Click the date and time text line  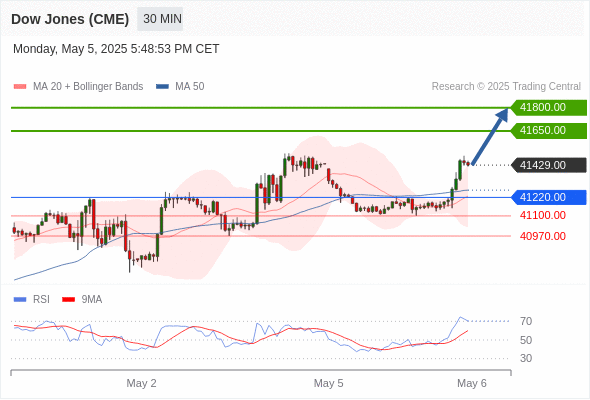click(x=116, y=49)
